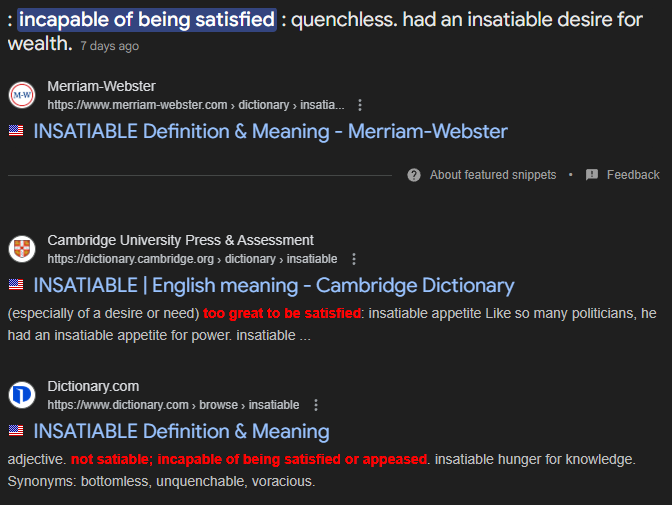Open more options for Dictionary.com result
The height and width of the screenshot is (505, 672).
point(316,405)
